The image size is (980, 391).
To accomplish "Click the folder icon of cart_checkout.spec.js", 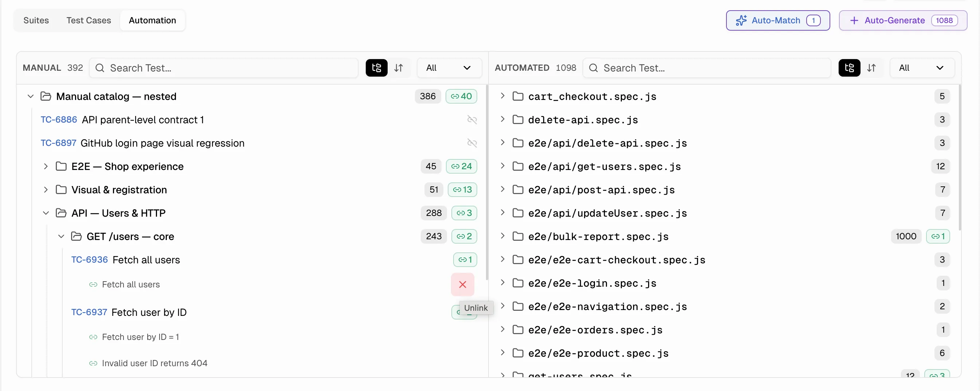I will pyautogui.click(x=518, y=96).
